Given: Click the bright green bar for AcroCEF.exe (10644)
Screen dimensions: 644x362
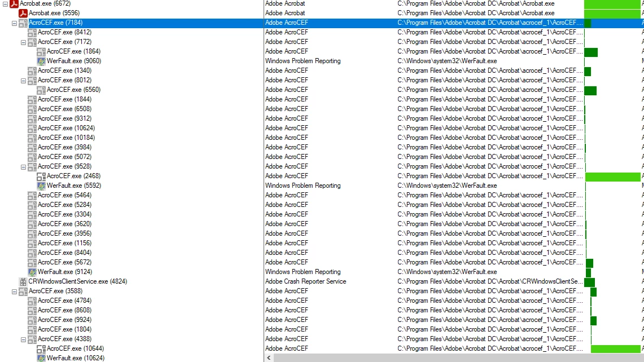Looking at the screenshot, I should click(616, 349).
